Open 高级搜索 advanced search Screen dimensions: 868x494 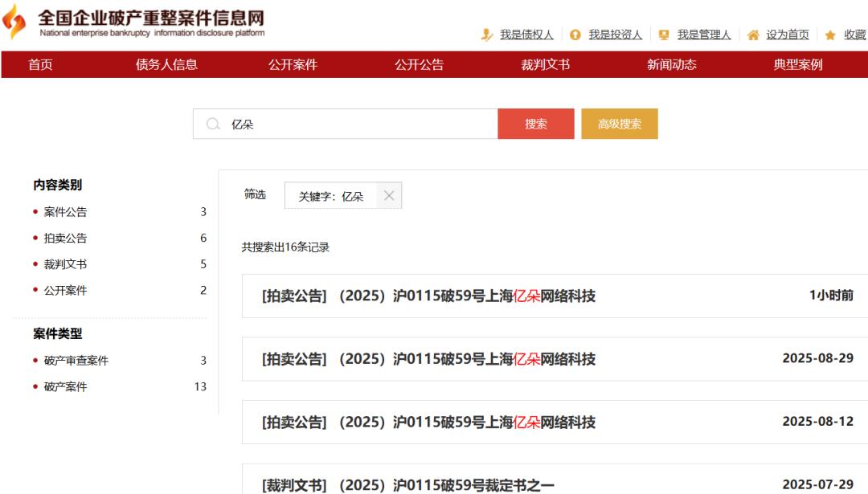[619, 125]
